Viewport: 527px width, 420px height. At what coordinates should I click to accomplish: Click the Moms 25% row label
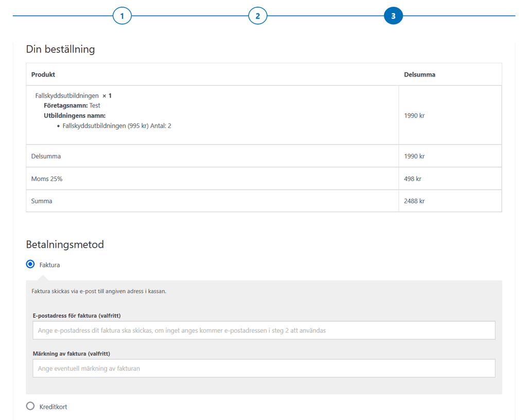[47, 179]
